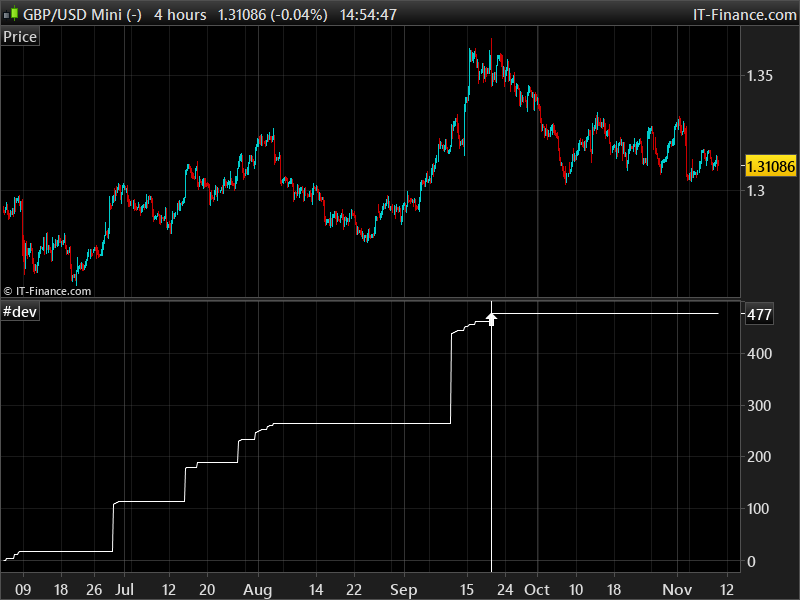Image resolution: width=800 pixels, height=600 pixels.
Task: Click the 1.35 price axis label
Action: pyautogui.click(x=760, y=76)
